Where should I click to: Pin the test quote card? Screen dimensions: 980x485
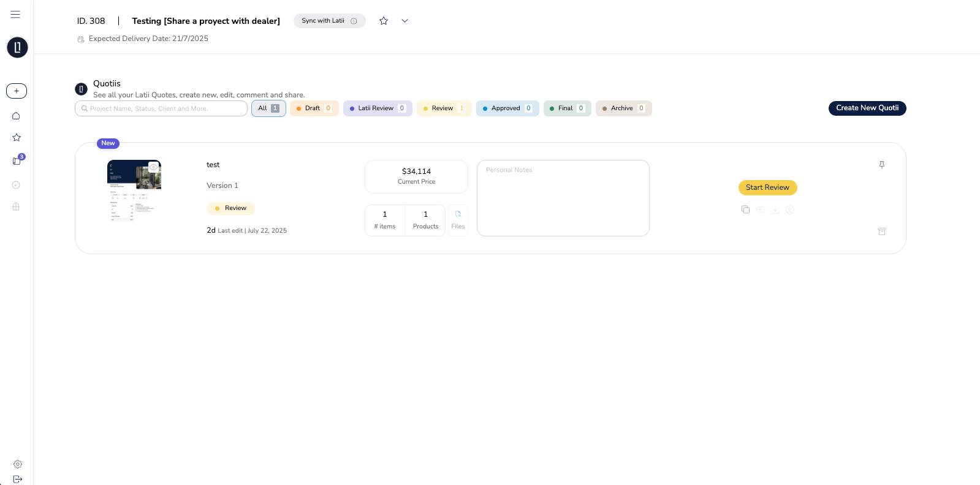[x=881, y=165]
